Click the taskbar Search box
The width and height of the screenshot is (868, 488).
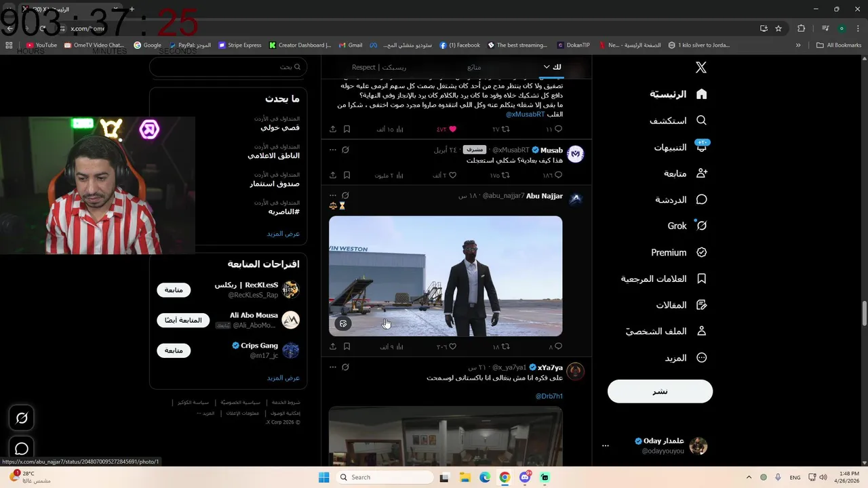[x=385, y=477]
